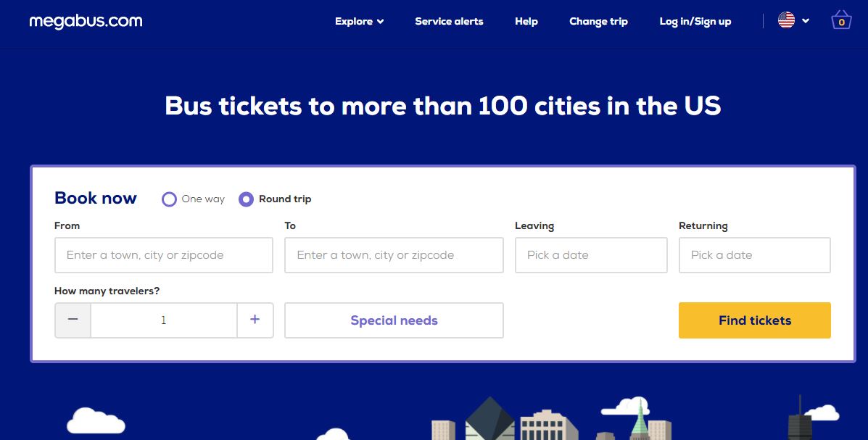Open the Special needs button
The image size is (868, 440).
(x=394, y=320)
